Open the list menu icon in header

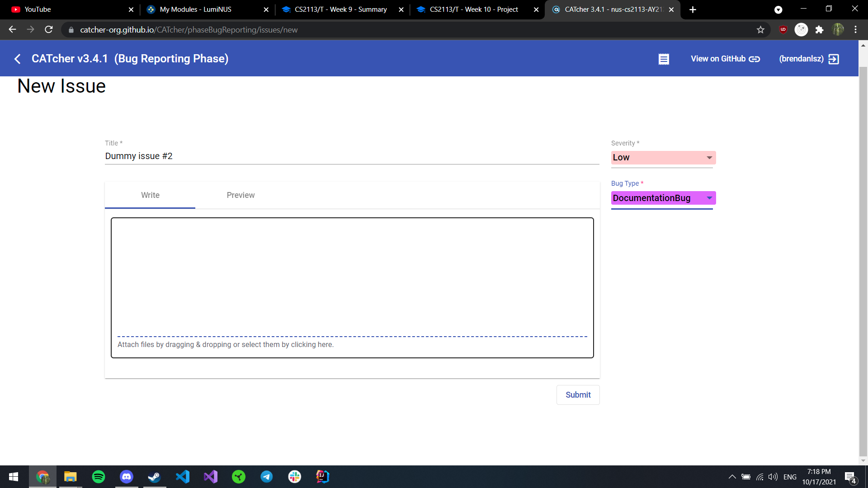664,59
